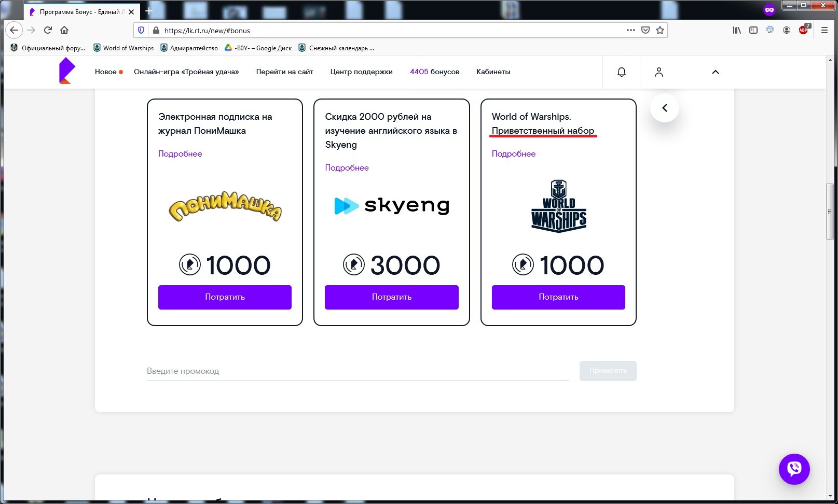
Task: Open the World of Warships bookmark
Action: click(123, 48)
